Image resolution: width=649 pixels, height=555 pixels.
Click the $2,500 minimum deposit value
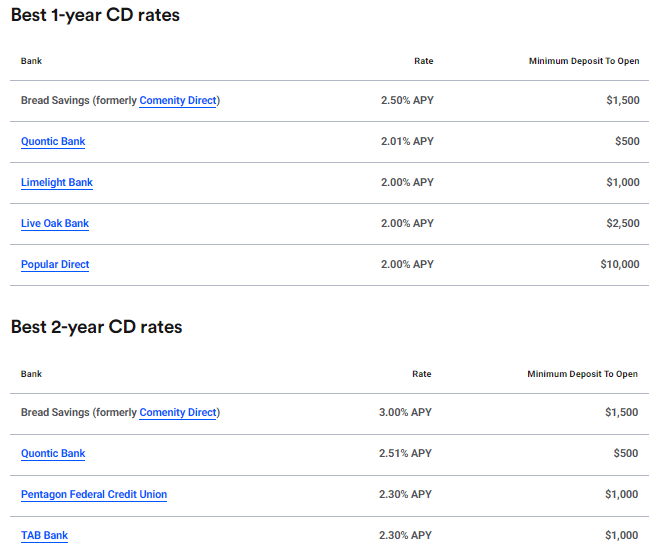tap(620, 224)
